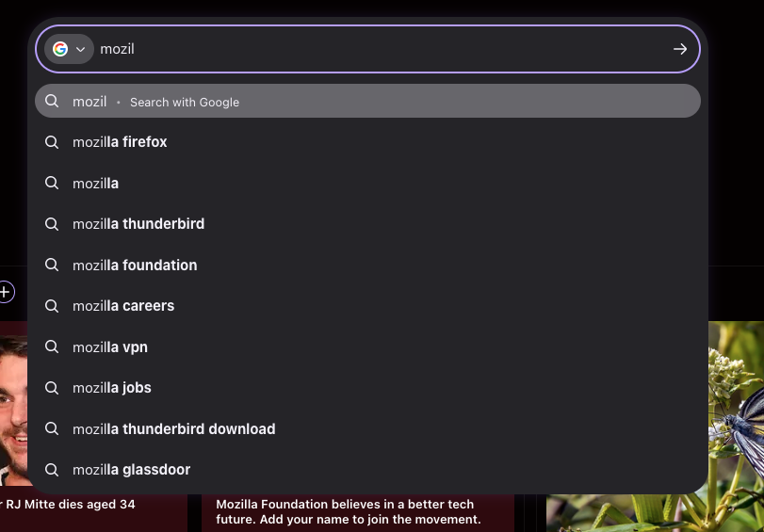Click the plus add button at left edge
The height and width of the screenshot is (532, 764).
coord(5,292)
